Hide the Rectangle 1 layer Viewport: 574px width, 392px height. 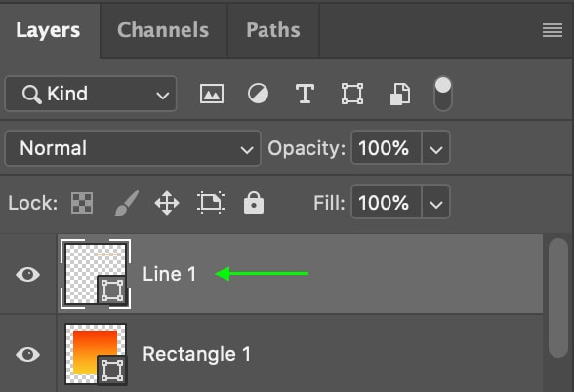[27, 354]
